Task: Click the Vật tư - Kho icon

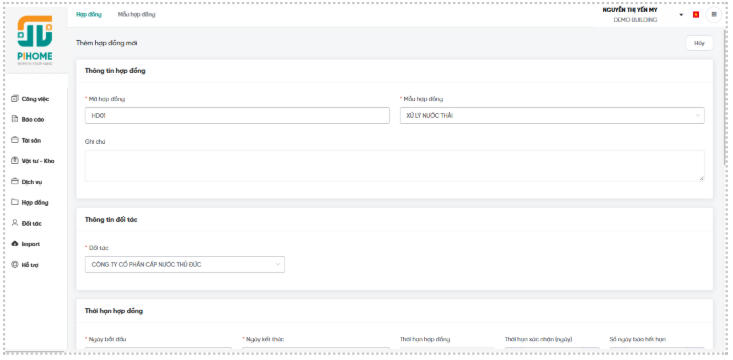Action: [x=14, y=160]
